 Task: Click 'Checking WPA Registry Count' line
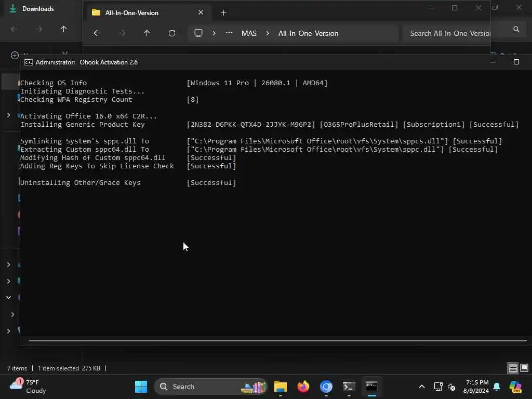(76, 100)
